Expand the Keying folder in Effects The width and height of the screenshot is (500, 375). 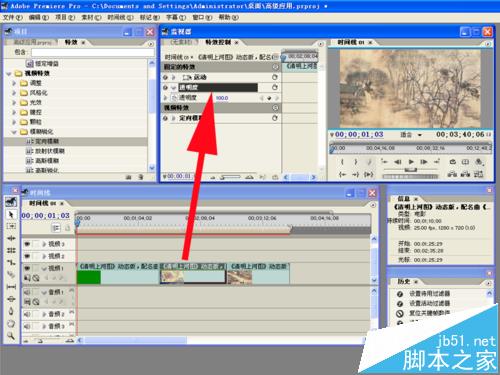click(x=14, y=112)
